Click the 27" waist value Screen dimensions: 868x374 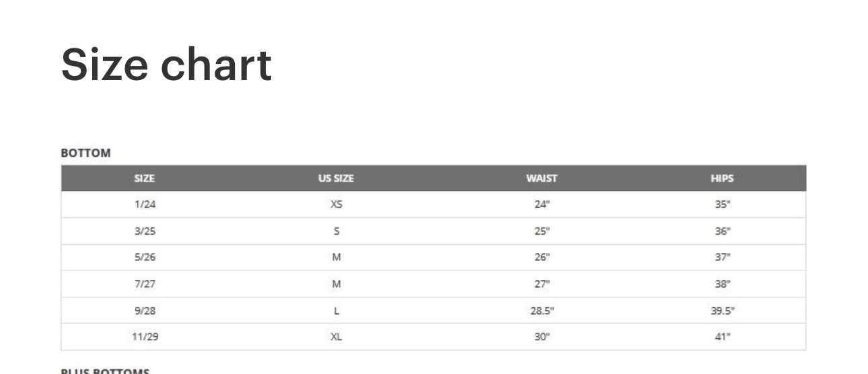tap(542, 284)
